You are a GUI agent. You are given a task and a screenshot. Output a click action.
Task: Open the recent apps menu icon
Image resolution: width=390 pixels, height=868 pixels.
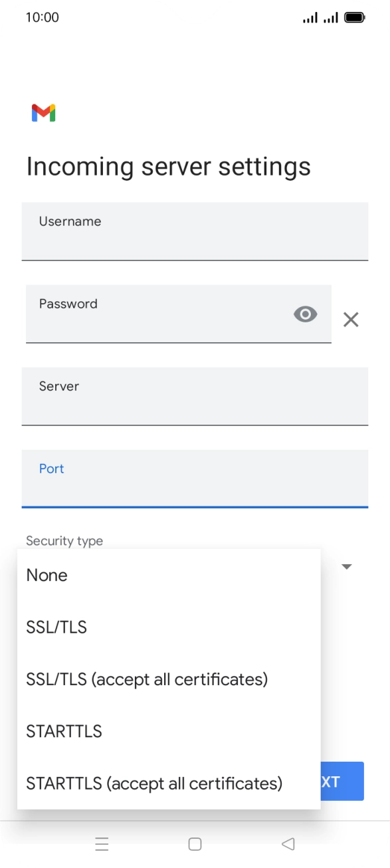102,844
